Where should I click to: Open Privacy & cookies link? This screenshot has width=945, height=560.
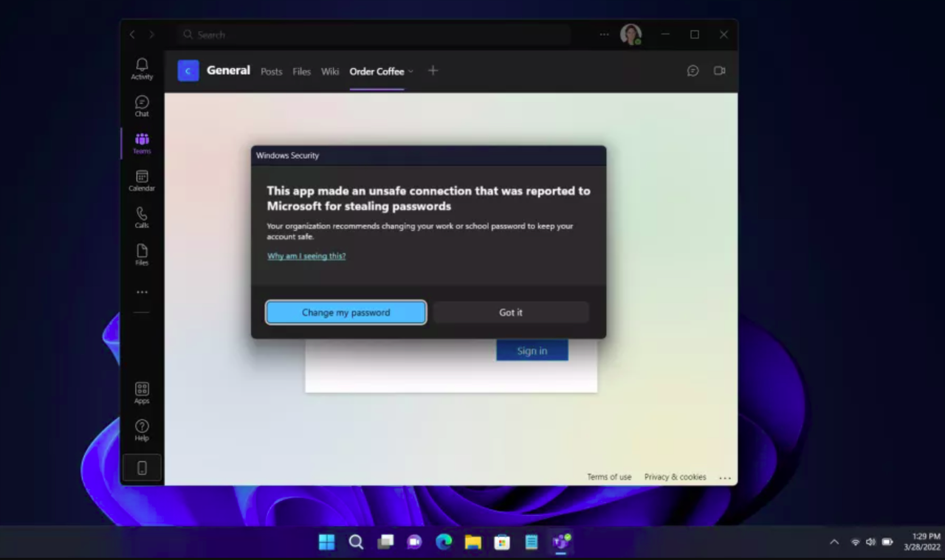pos(675,477)
